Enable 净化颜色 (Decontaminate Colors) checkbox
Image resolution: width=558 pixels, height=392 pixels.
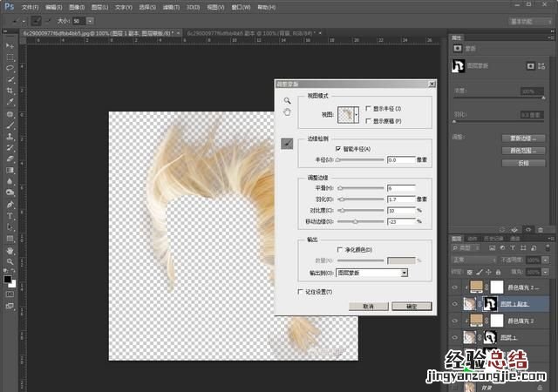339,250
